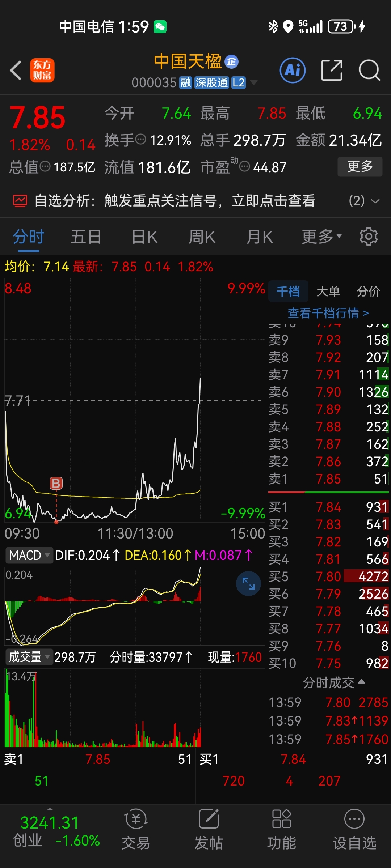Tap 买5 7.80 row with 4272
Viewport: 391px width, 868px height.
[328, 576]
